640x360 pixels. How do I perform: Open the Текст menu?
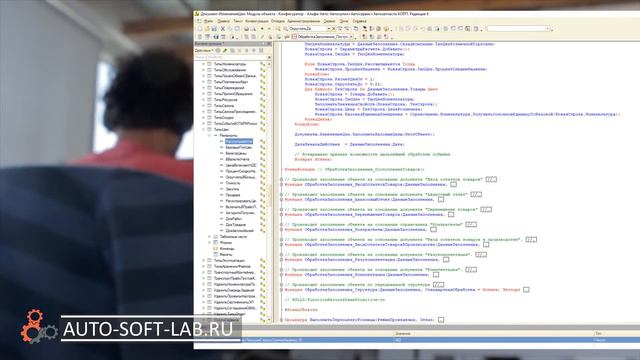(x=238, y=21)
